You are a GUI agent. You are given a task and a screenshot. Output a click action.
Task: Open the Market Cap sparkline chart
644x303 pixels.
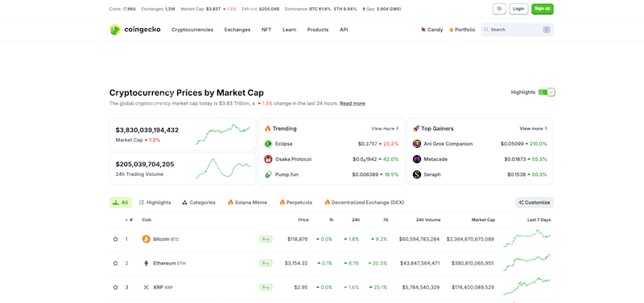[223, 134]
